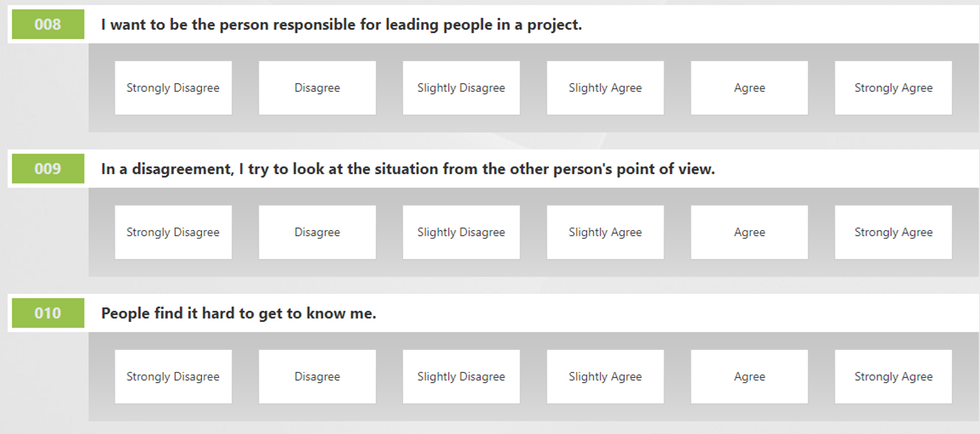Click the green 010 question number badge

[48, 313]
